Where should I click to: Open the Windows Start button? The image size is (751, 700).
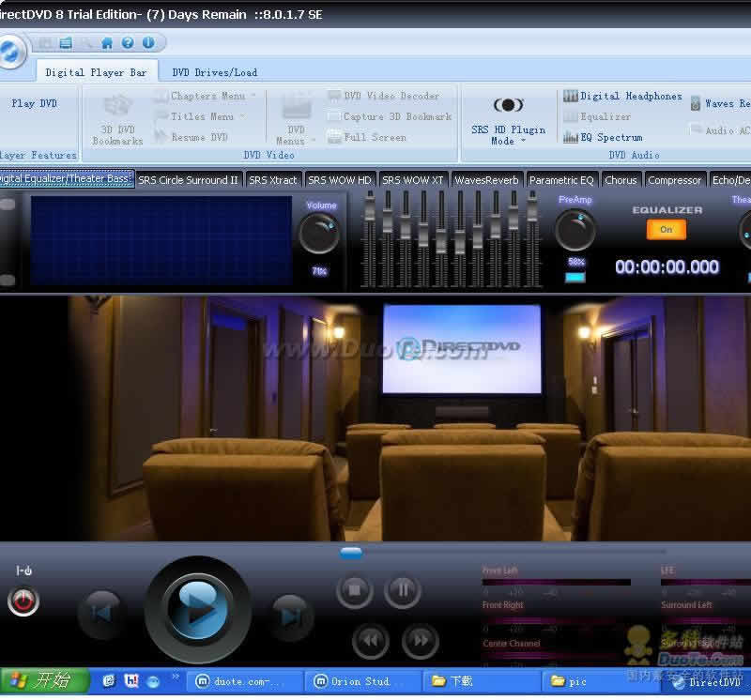pyautogui.click(x=44, y=680)
